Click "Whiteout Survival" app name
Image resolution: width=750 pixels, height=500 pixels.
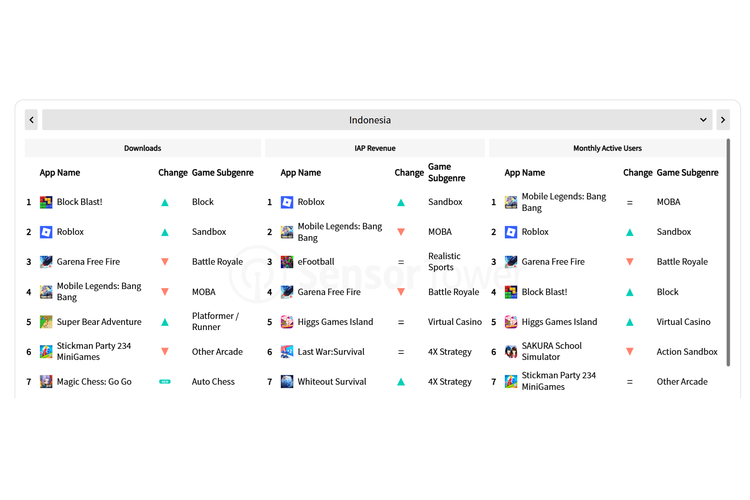pos(332,382)
